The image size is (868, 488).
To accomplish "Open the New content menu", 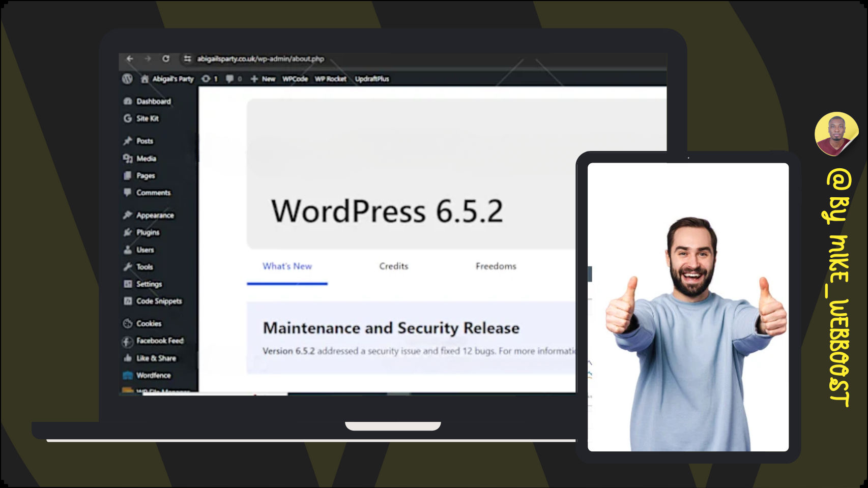I will point(263,79).
